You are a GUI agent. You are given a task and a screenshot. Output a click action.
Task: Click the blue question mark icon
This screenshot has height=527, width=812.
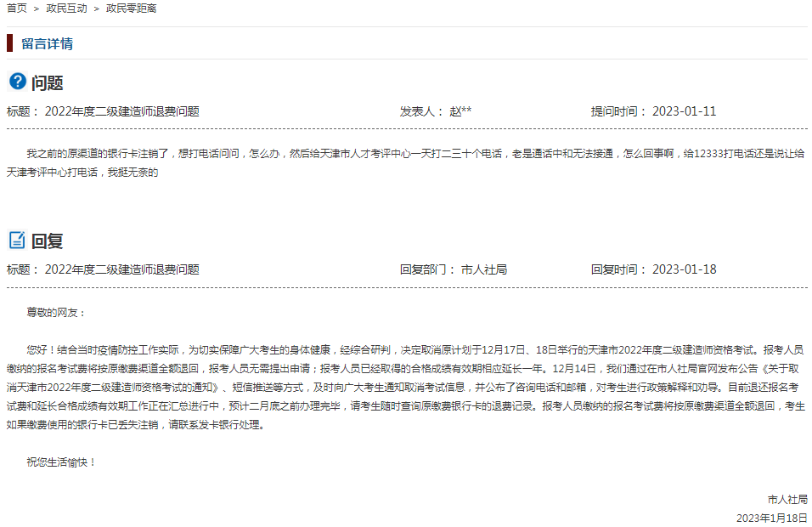click(x=18, y=82)
